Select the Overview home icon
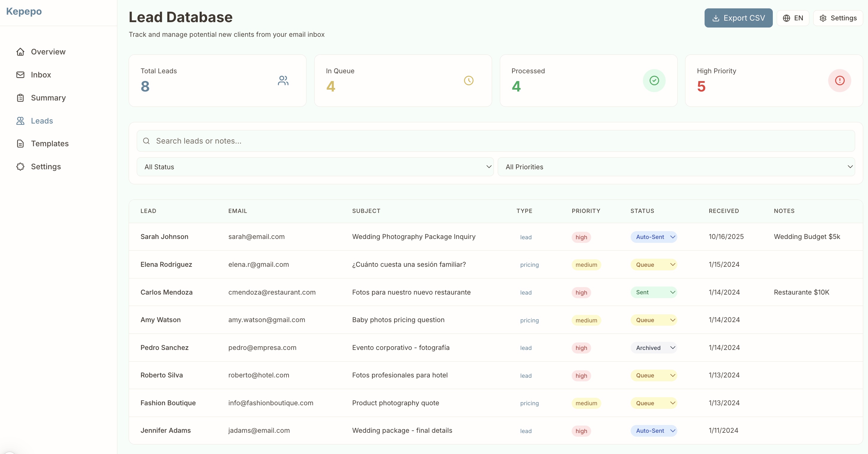Image resolution: width=868 pixels, height=454 pixels. pos(21,51)
